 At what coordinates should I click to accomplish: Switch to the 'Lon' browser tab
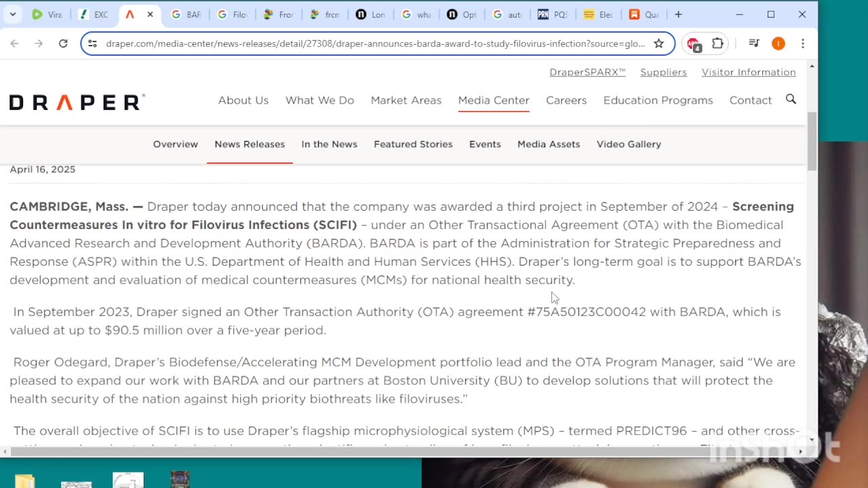[x=370, y=14]
